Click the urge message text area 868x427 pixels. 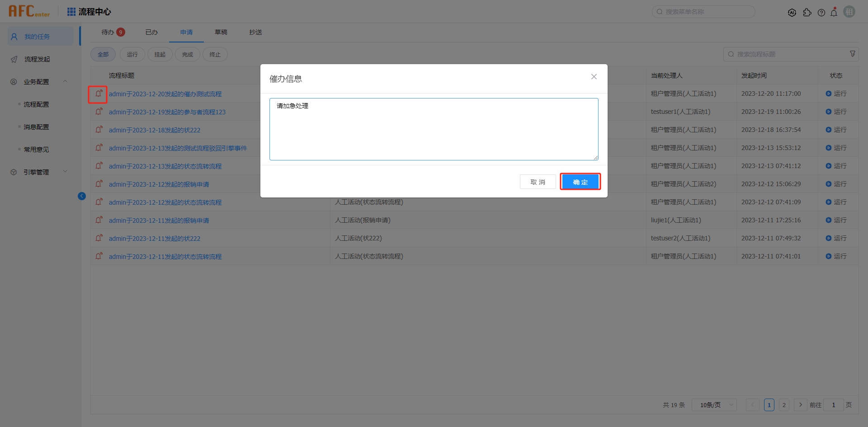(x=434, y=129)
